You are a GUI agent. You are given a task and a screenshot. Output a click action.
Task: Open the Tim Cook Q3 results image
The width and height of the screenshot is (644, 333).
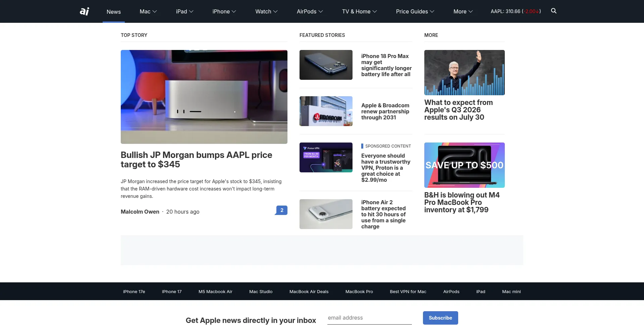[x=465, y=72]
